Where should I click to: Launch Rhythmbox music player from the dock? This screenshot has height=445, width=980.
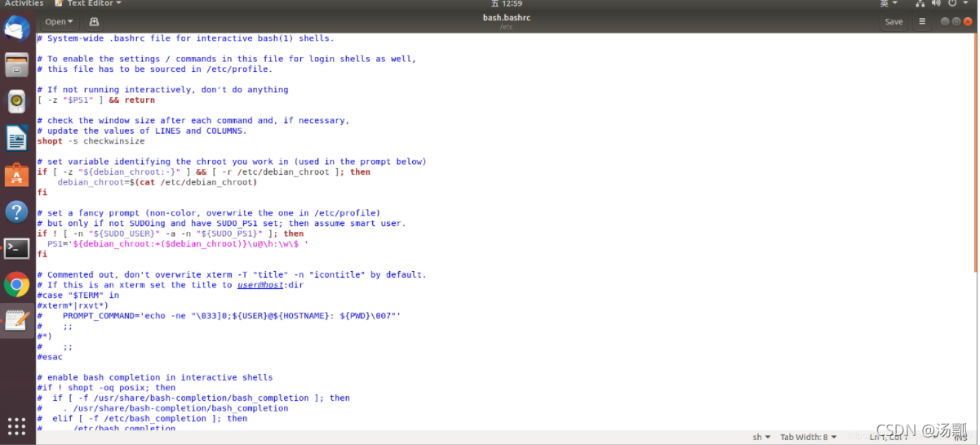16,102
